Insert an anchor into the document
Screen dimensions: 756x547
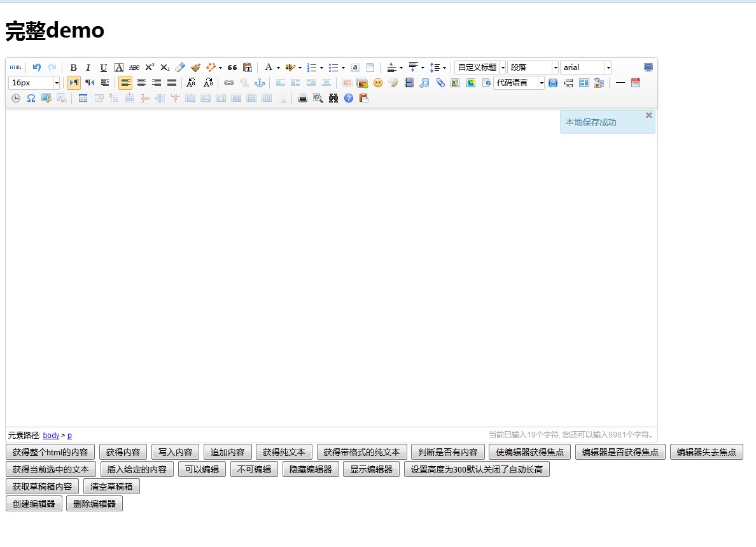pos(260,83)
